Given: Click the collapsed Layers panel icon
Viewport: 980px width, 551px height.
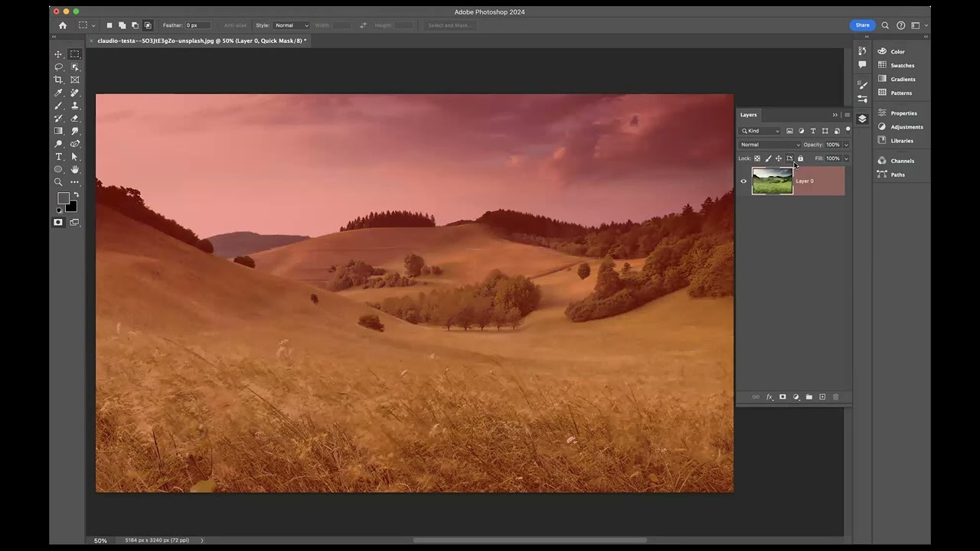Looking at the screenshot, I should pos(862,119).
